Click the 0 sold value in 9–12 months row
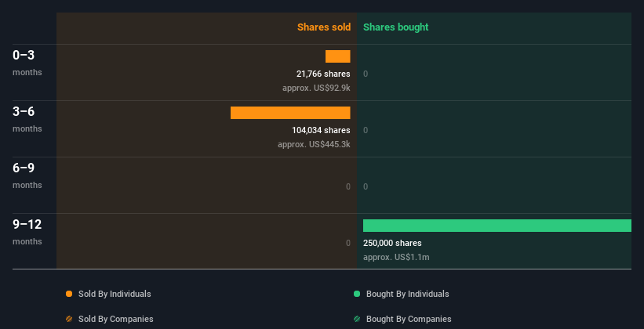This screenshot has height=329, width=644. click(348, 244)
